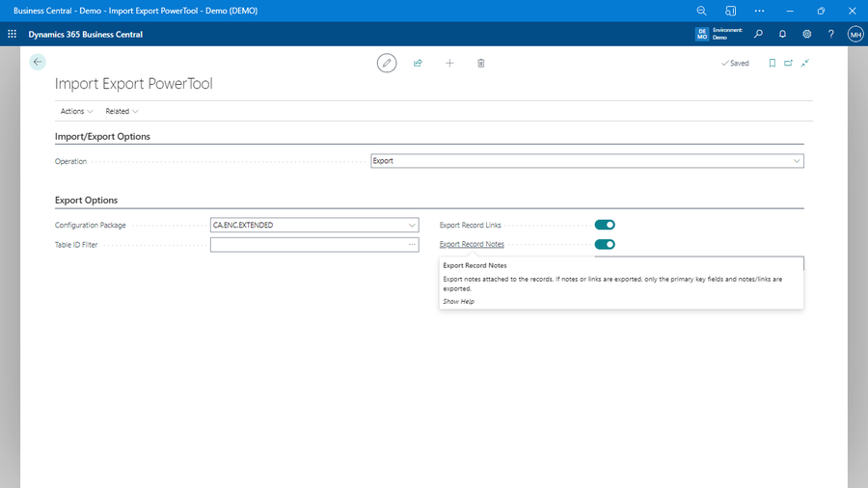Turn off Export Record Notes toggle
The image size is (868, 488).
point(605,244)
